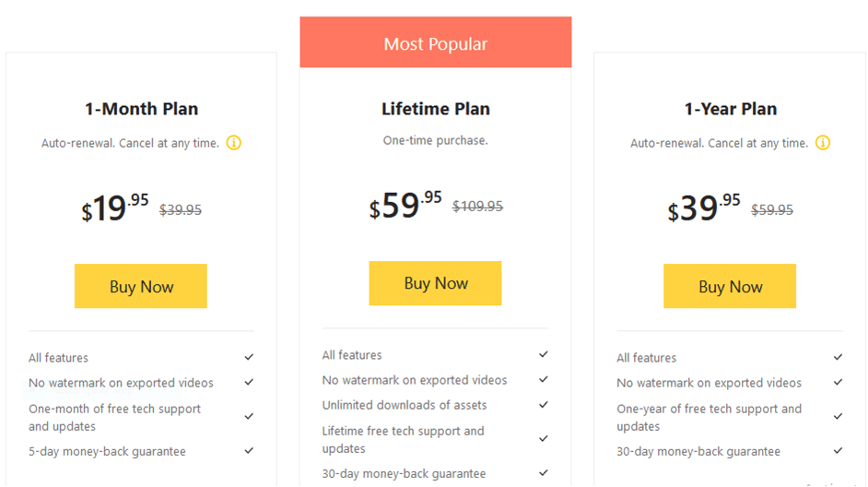Click the checkmark beside 1-Year 30-day money-back guarantee
The width and height of the screenshot is (868, 487).
839,451
